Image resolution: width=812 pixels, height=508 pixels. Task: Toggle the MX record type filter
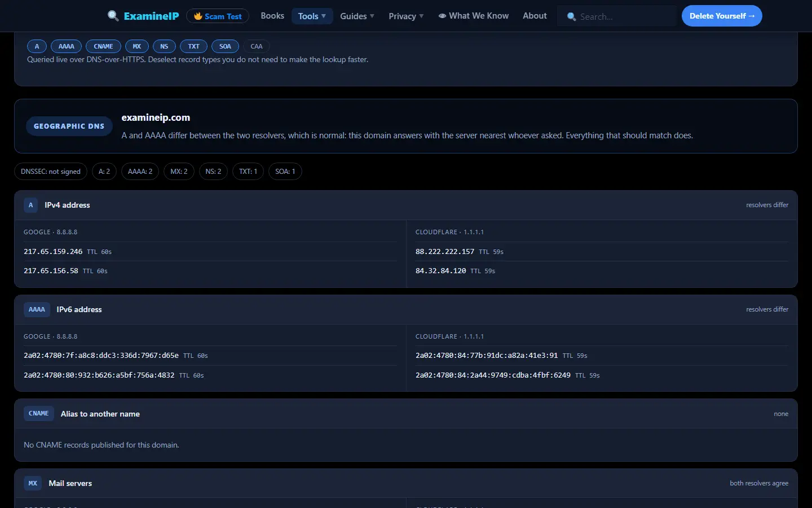pyautogui.click(x=137, y=46)
